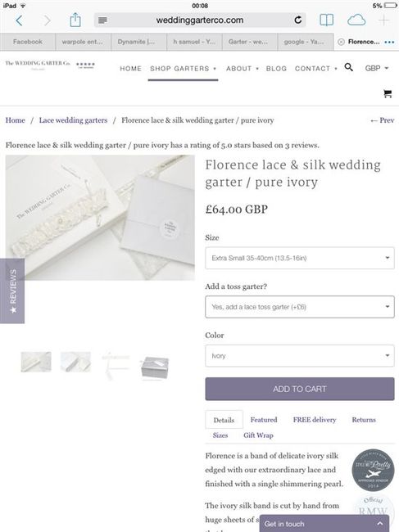Viewport: 399px width, 532px height.
Task: Switch to the FREE delivery tab
Action: click(315, 420)
